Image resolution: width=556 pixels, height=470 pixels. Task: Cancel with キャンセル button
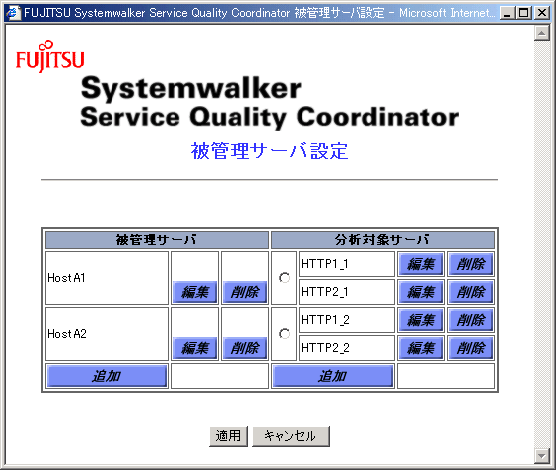point(291,436)
